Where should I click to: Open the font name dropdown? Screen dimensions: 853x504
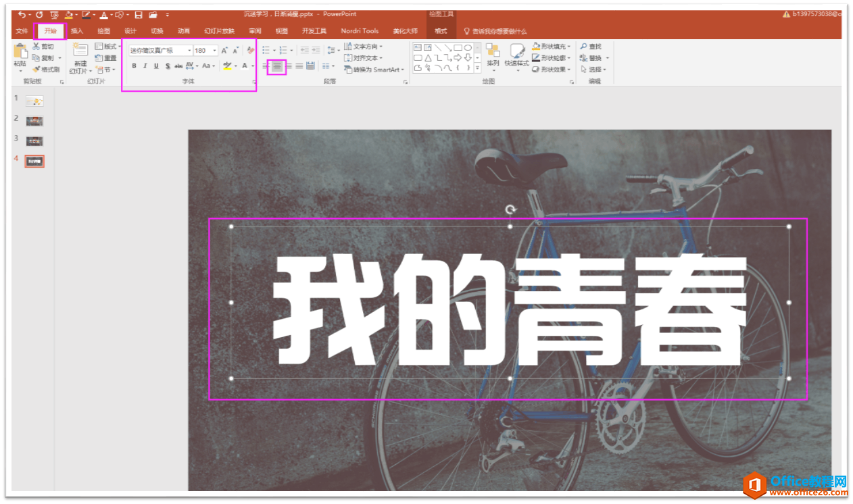pyautogui.click(x=189, y=50)
